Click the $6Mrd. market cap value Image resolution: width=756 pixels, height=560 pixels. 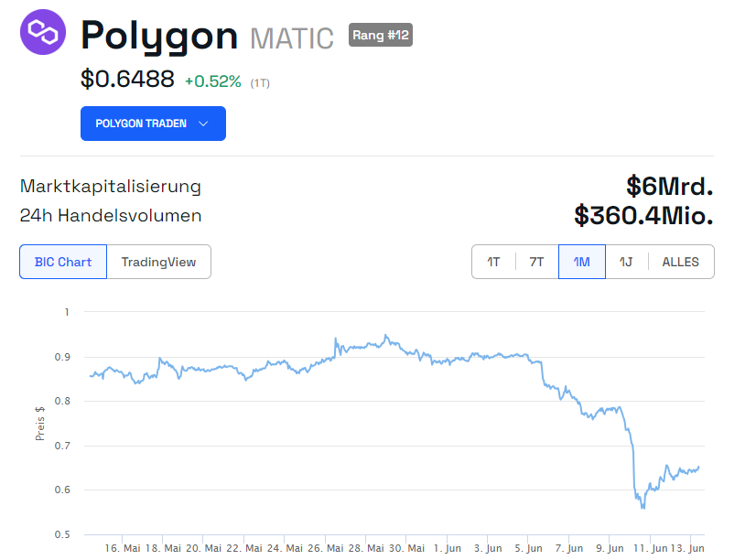point(669,186)
